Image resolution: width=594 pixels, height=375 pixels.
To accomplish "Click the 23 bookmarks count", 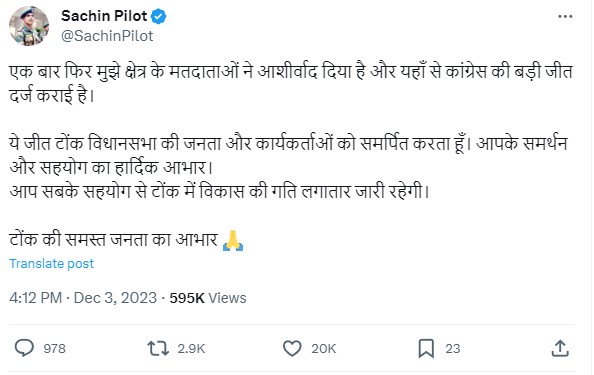I will coord(453,348).
